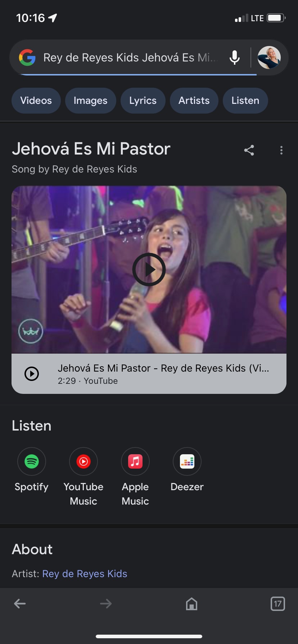
Task: Switch to the Images filter
Action: [91, 101]
